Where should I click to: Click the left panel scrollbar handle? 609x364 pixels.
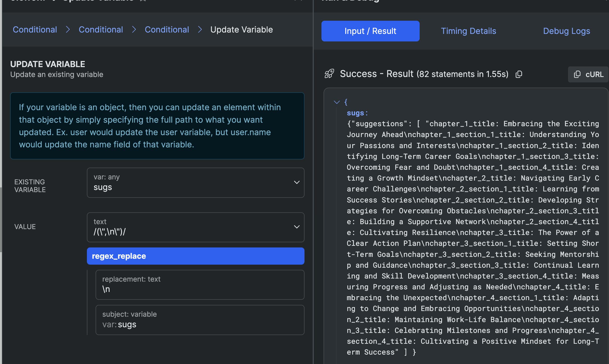click(x=1, y=219)
